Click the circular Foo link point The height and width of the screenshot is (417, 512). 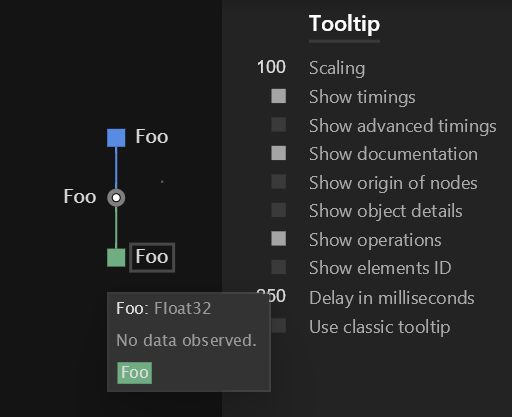116,198
